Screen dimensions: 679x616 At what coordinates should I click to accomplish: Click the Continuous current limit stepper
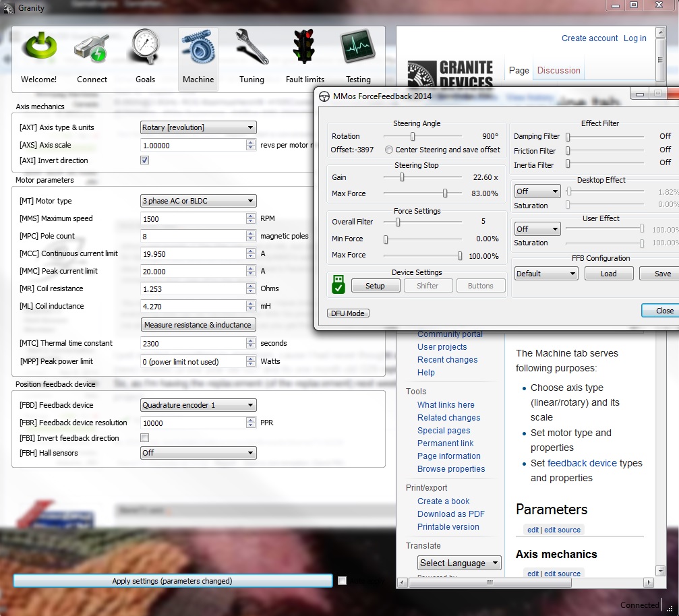click(x=251, y=253)
